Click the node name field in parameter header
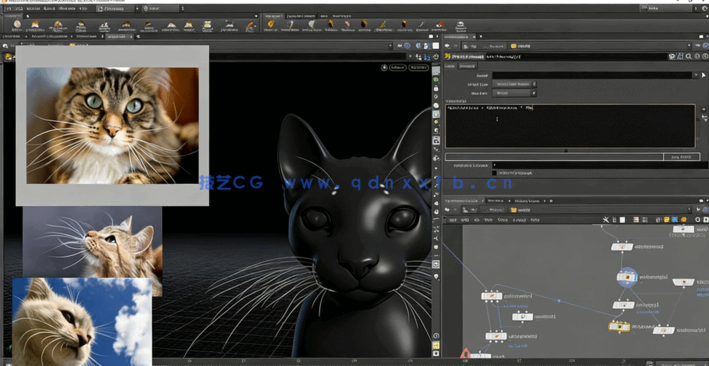 tap(577, 57)
